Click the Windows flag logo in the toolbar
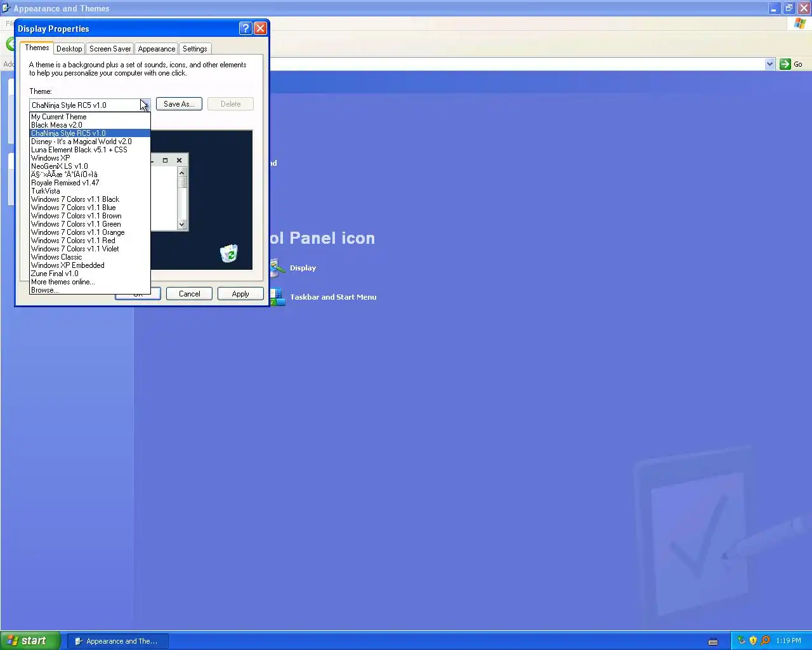This screenshot has width=812, height=650. click(x=800, y=23)
